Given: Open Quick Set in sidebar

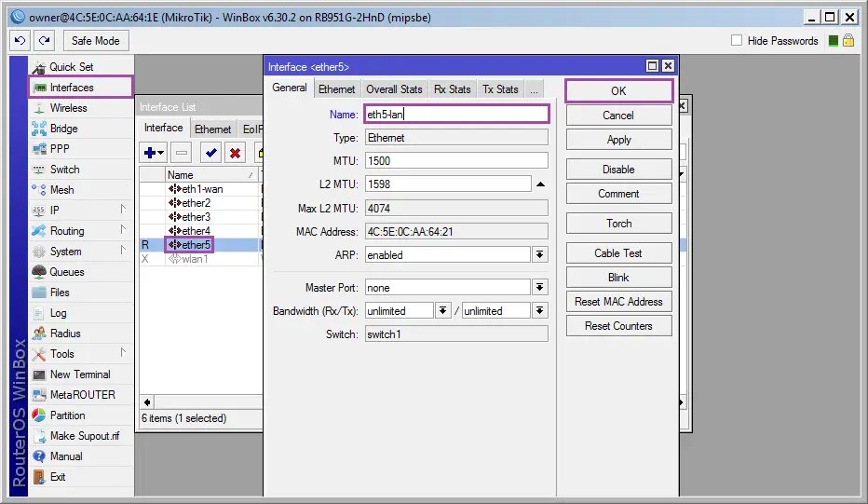Looking at the screenshot, I should pos(81,67).
